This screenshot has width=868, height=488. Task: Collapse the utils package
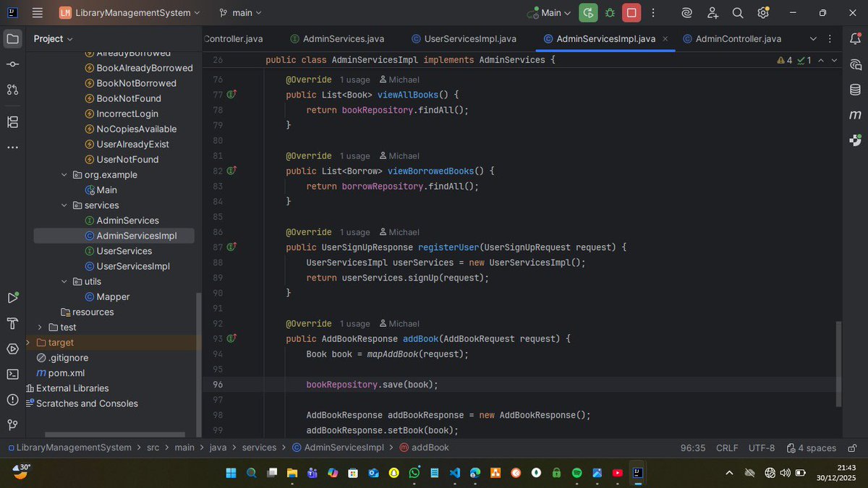[65, 281]
